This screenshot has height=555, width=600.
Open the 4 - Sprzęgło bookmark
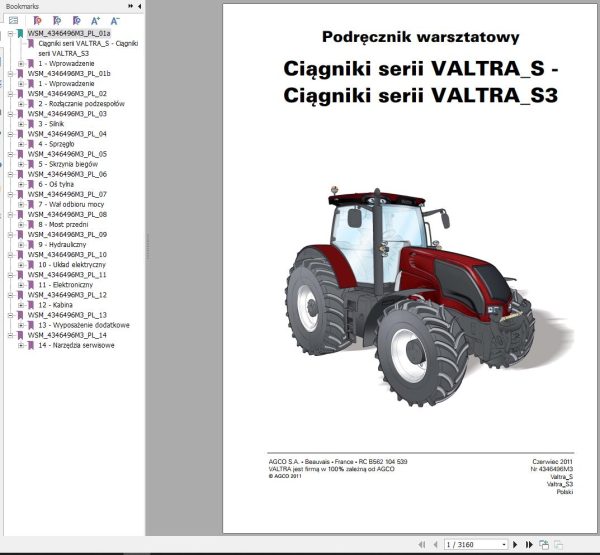click(x=56, y=144)
